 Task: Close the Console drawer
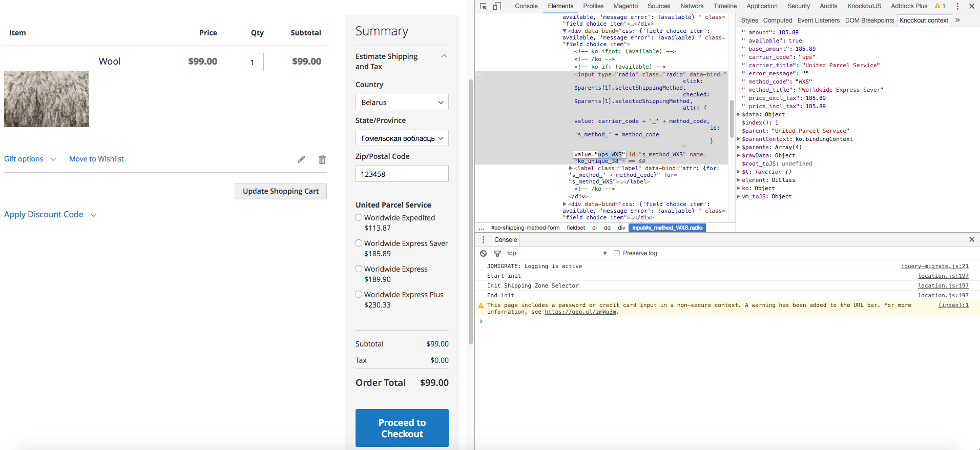click(x=972, y=239)
